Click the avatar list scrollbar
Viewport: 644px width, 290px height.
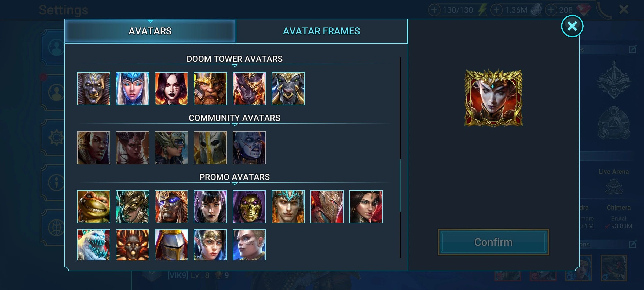click(400, 185)
